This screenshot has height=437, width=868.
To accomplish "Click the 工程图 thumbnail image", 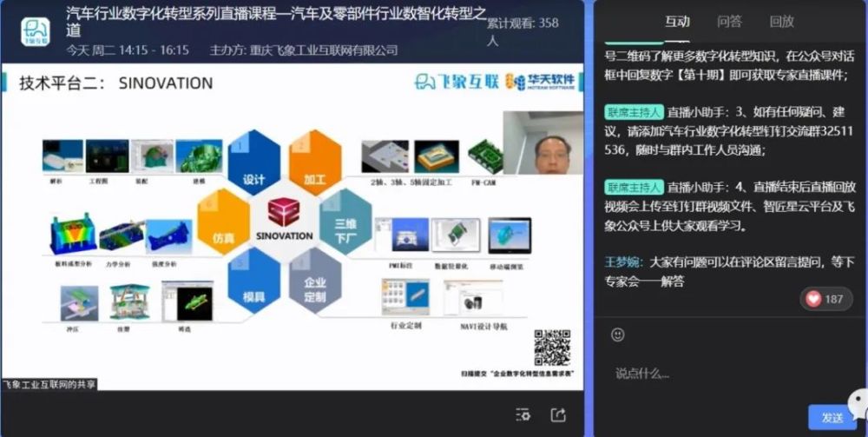I will 107,156.
